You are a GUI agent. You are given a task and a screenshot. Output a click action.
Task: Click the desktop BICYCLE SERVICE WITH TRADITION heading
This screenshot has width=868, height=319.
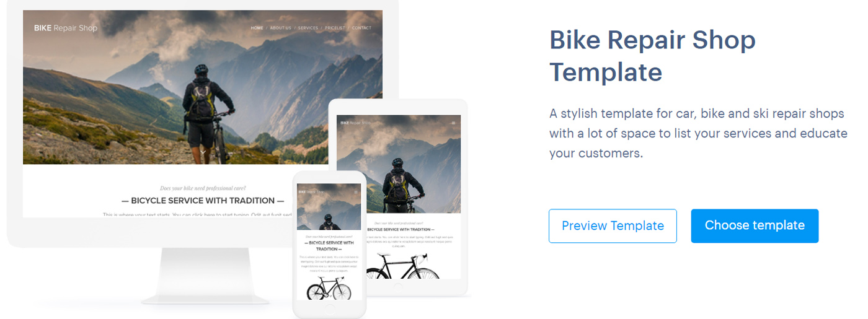(x=203, y=201)
